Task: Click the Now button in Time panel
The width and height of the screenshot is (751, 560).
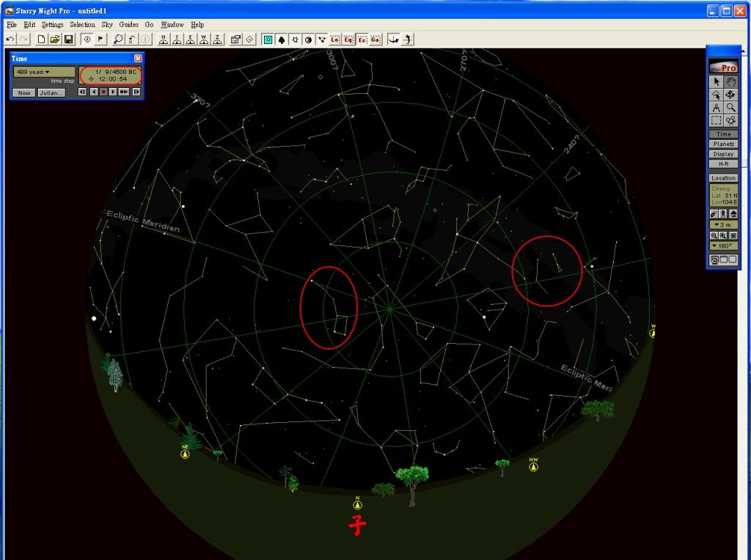Action: 24,93
